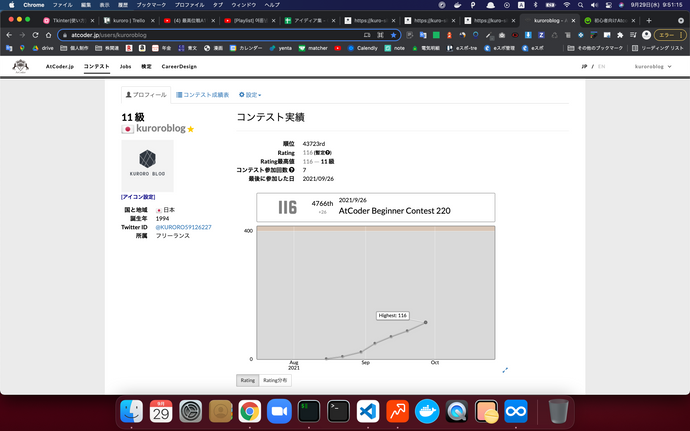Open the 個人制作 bookmarks folder
This screenshot has height=431, width=690.
click(x=74, y=48)
